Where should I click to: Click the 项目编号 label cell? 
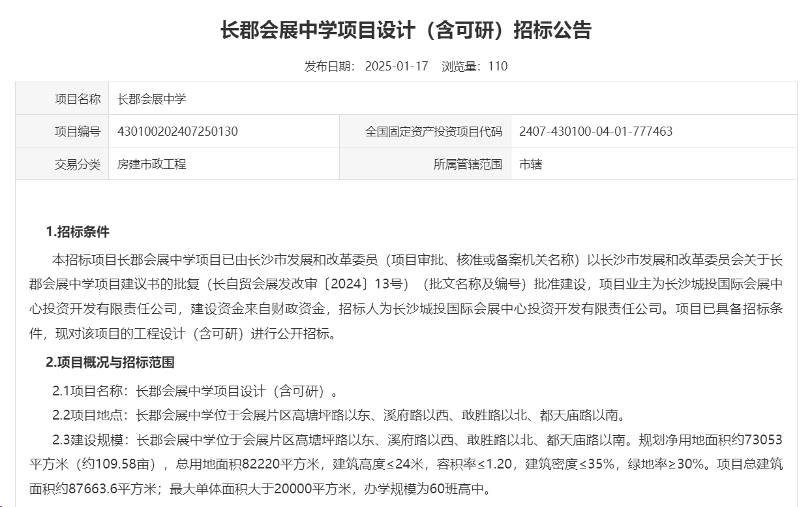click(62, 131)
